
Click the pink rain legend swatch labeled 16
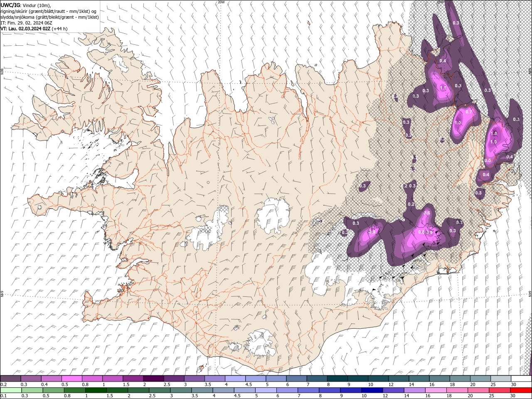tap(436, 390)
